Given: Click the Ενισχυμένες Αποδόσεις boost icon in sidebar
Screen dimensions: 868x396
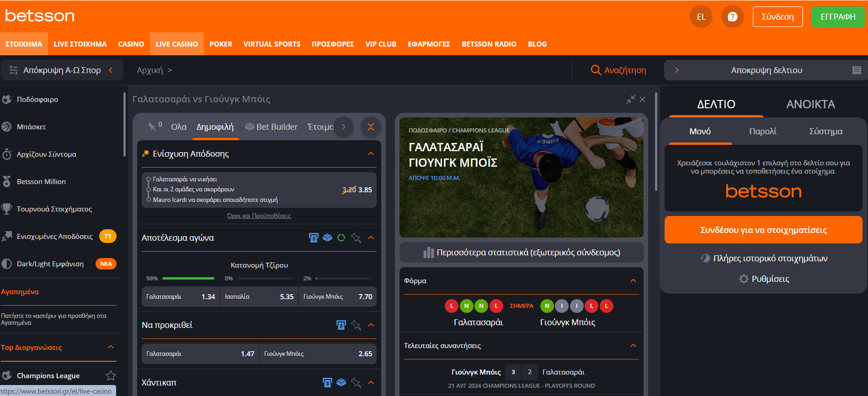Looking at the screenshot, I should pos(7,236).
